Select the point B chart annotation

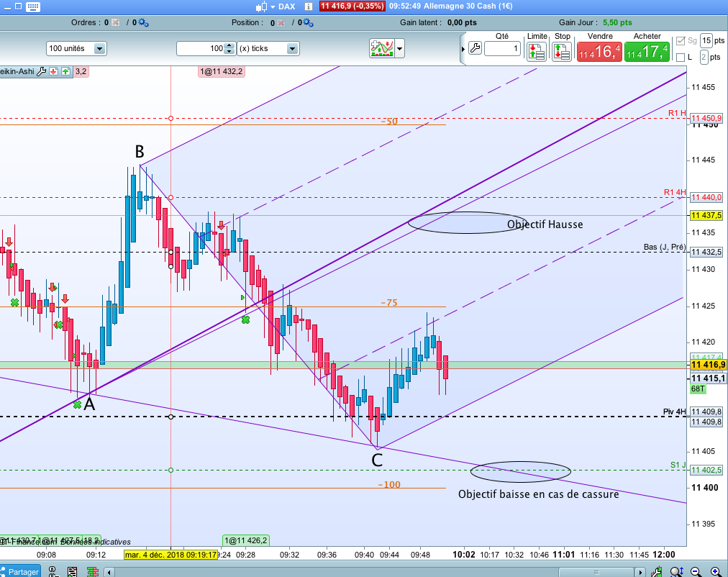click(x=140, y=152)
